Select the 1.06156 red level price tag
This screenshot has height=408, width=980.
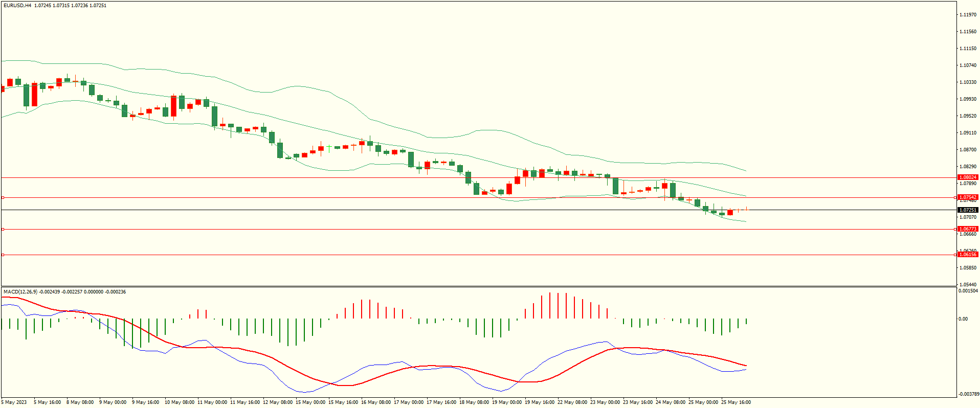coord(968,255)
